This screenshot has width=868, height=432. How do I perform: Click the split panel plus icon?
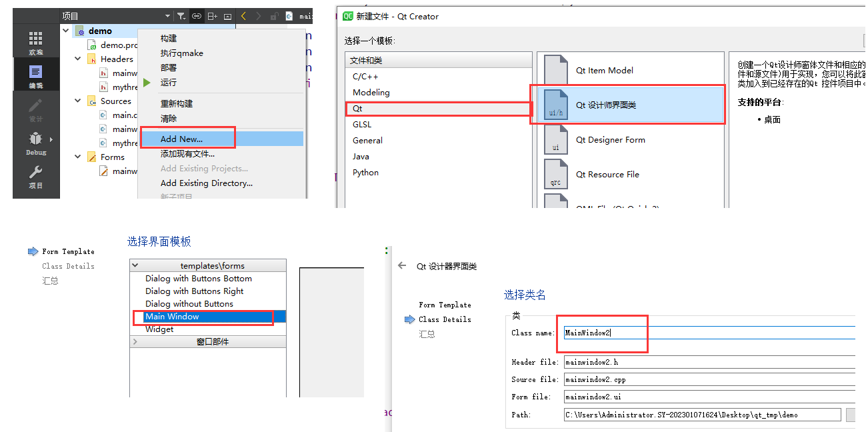(x=212, y=16)
